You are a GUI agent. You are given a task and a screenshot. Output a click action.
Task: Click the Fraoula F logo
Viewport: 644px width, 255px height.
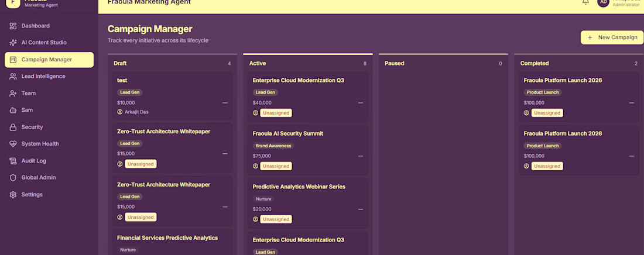[x=13, y=3]
